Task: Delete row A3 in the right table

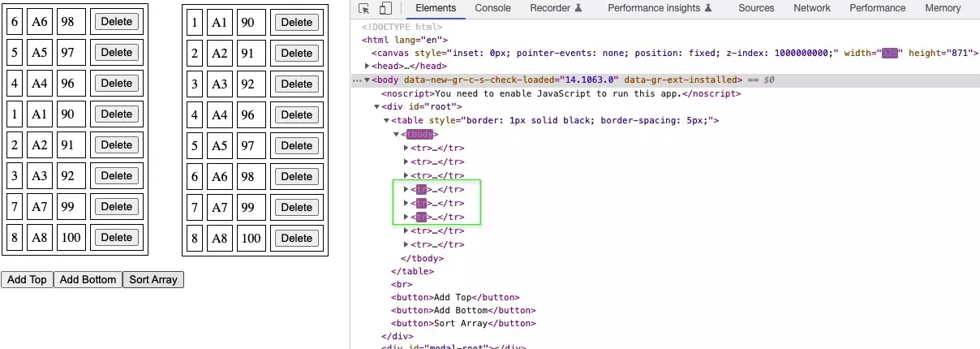Action: pyautogui.click(x=297, y=84)
